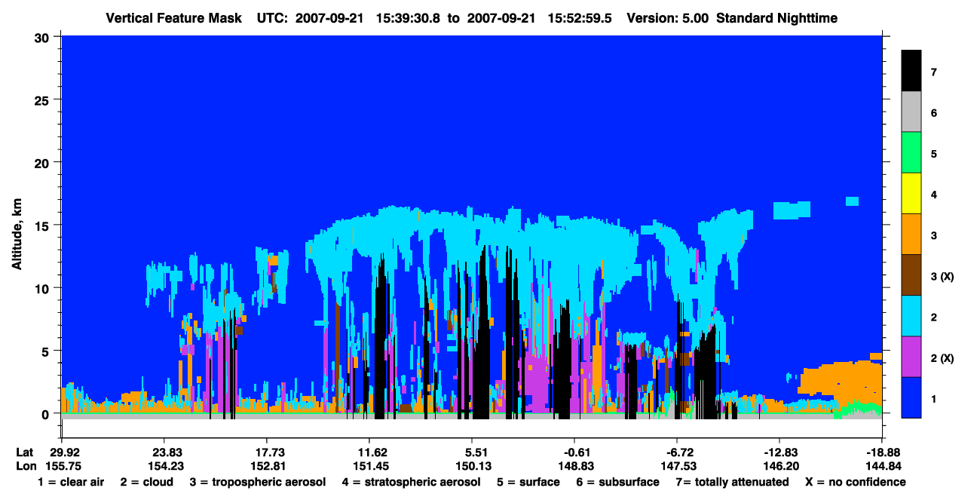Viewport: 980px width, 503px height.
Task: Click the '4 = stratospheric aerosol' legend entry
Action: click(x=412, y=482)
